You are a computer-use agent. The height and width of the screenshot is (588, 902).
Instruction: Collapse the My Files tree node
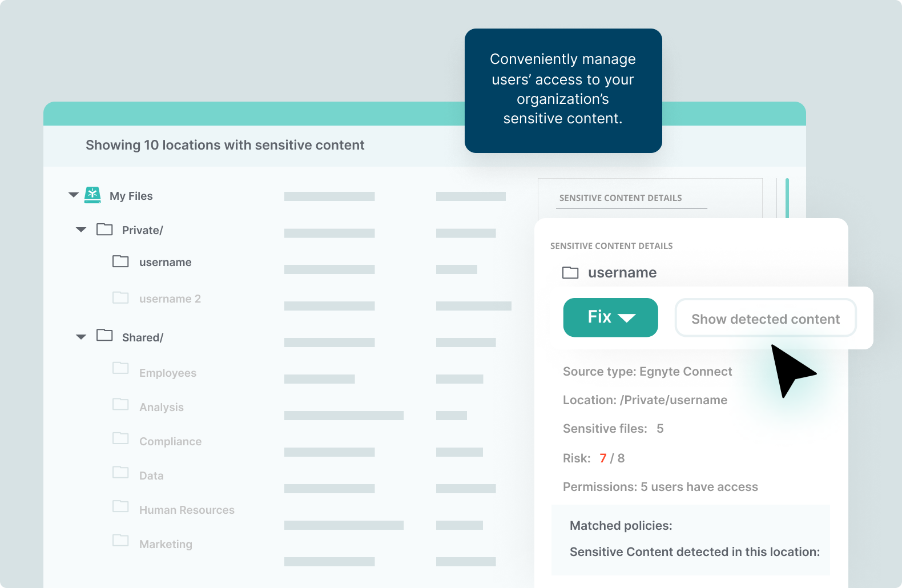(x=74, y=195)
